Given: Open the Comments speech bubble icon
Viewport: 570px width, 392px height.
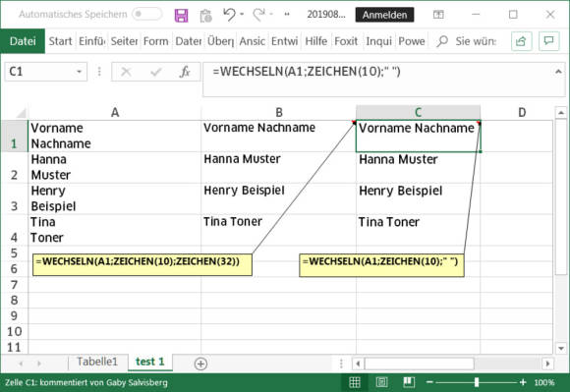Looking at the screenshot, I should click(548, 41).
